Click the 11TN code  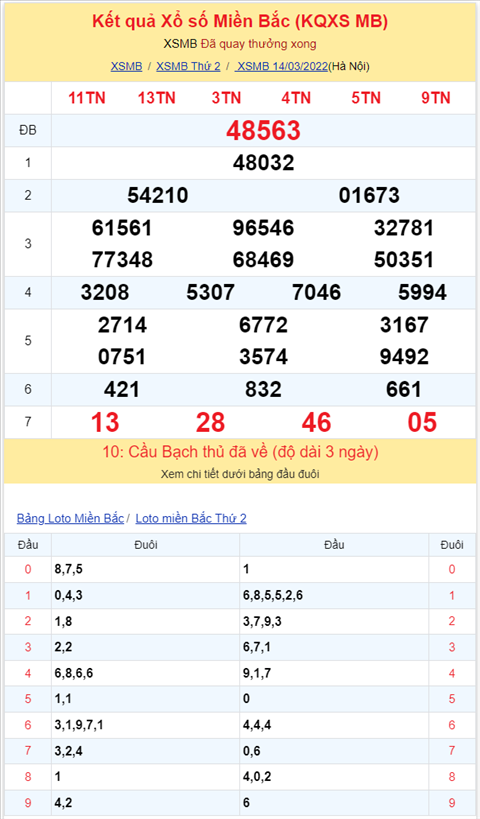pos(87,98)
